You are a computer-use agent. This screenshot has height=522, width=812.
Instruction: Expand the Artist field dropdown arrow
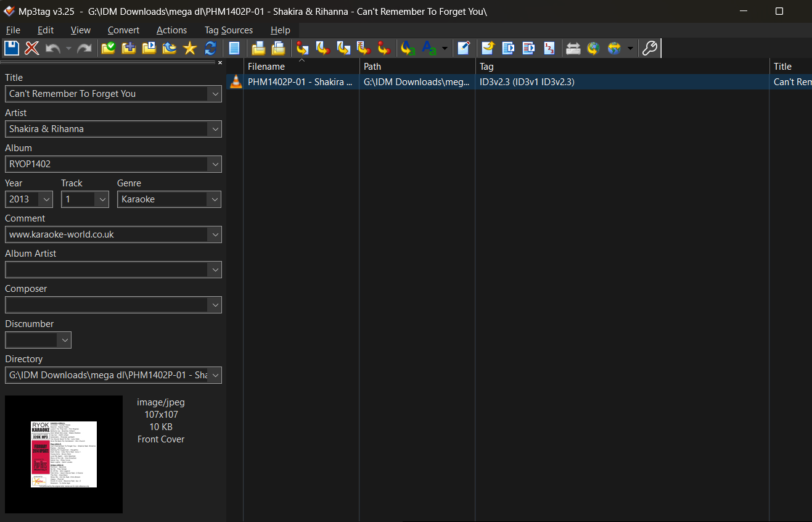tap(215, 129)
